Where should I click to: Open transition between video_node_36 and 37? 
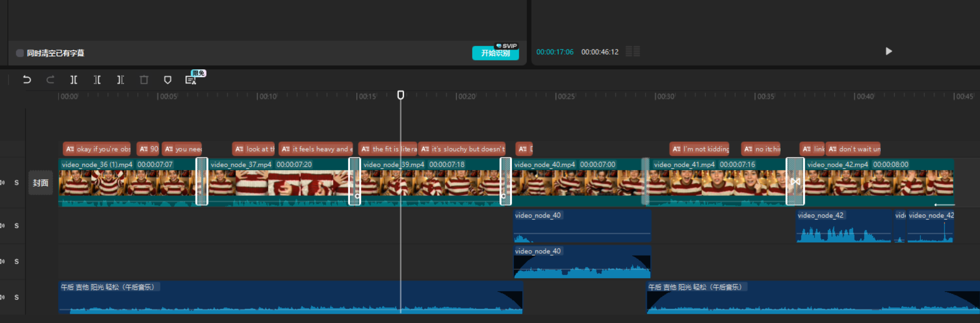pyautogui.click(x=202, y=181)
